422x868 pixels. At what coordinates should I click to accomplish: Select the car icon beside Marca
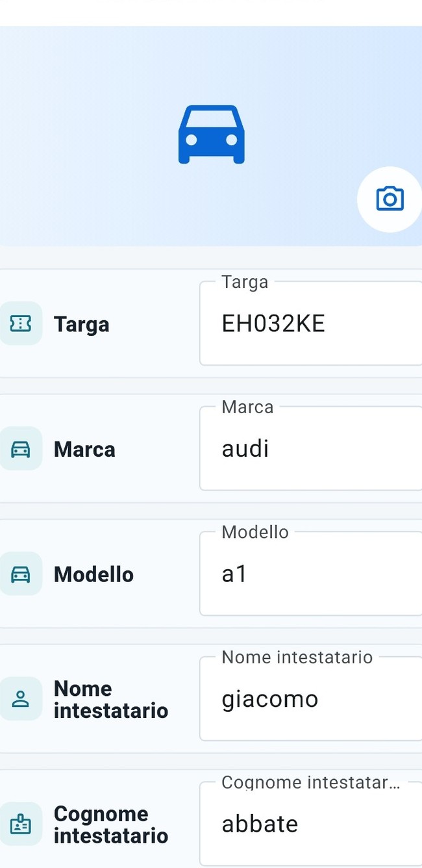click(21, 448)
